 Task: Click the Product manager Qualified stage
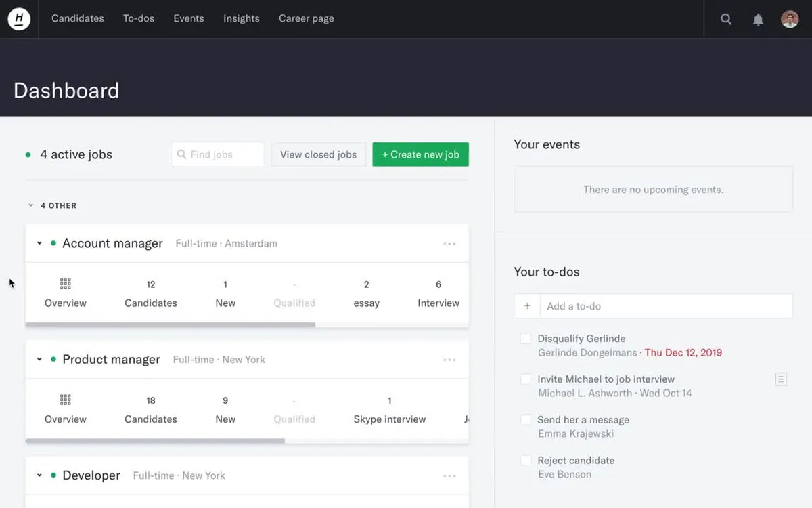coord(294,410)
